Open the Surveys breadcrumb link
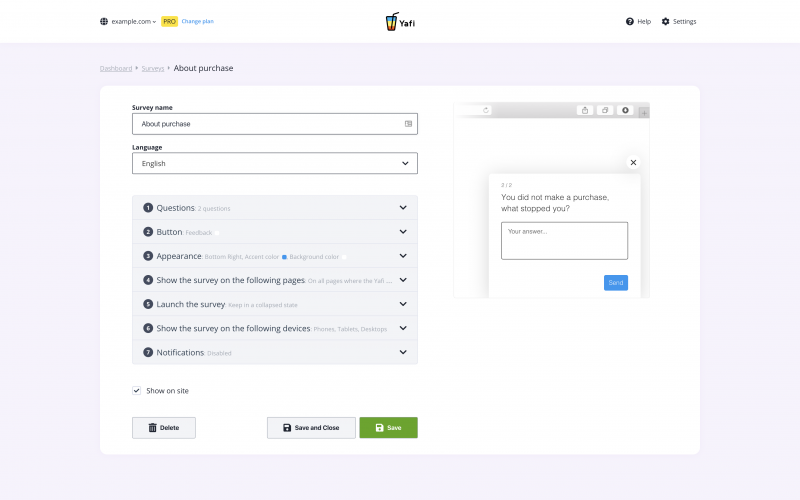 tap(153, 68)
